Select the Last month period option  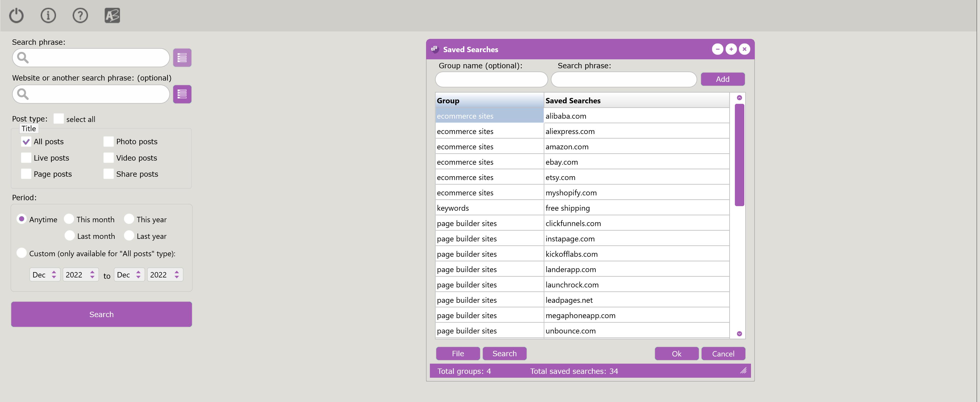pyautogui.click(x=70, y=236)
